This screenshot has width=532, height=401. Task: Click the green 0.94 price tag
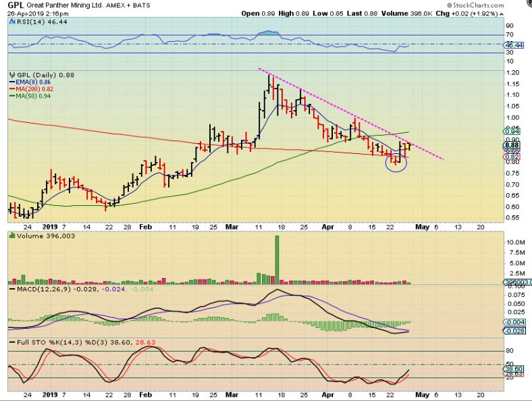pos(512,131)
